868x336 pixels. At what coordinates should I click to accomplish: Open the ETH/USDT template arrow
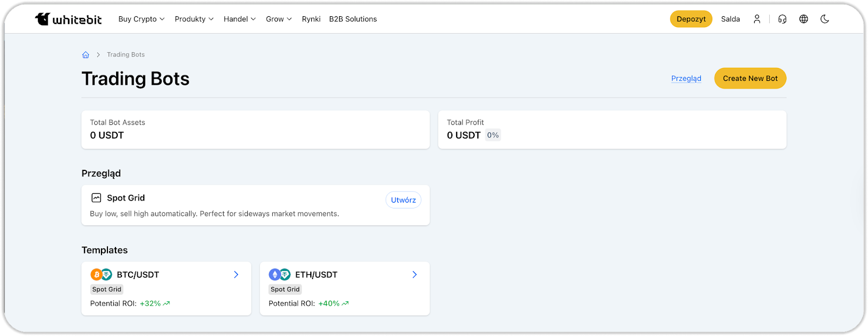414,275
